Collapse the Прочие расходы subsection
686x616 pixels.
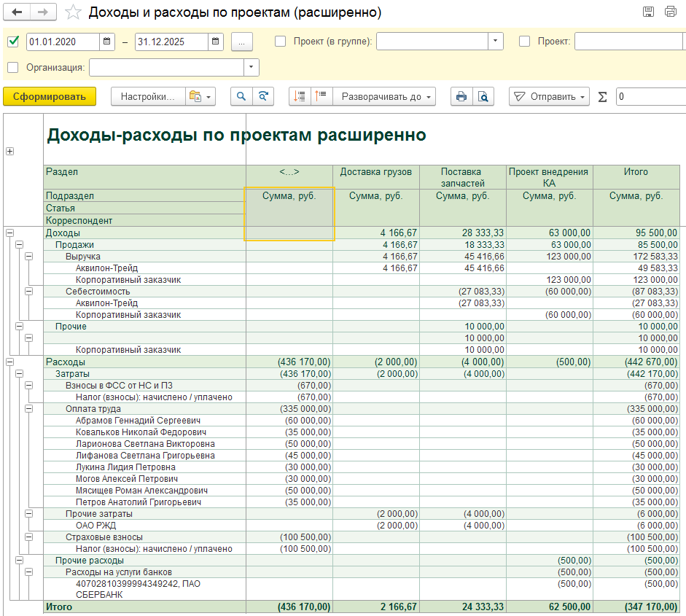(x=19, y=561)
